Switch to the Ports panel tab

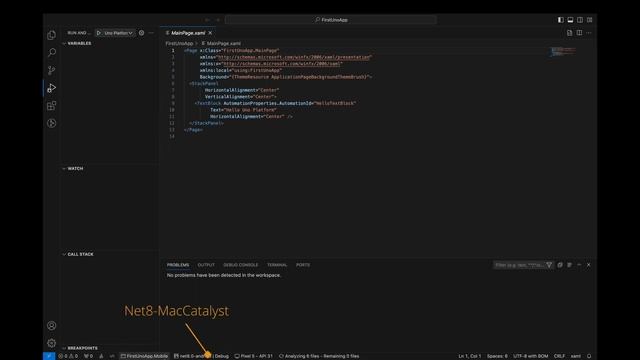303,265
